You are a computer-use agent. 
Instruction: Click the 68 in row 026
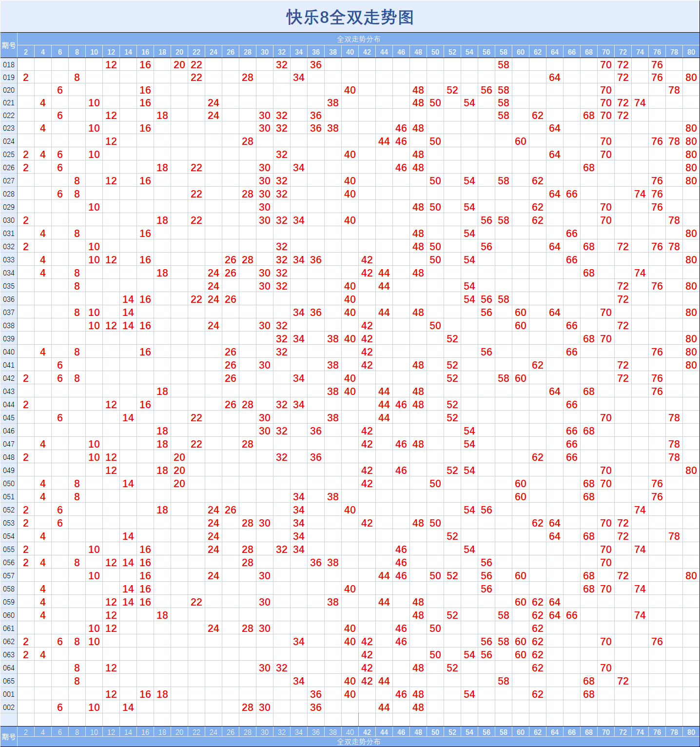[x=589, y=167]
